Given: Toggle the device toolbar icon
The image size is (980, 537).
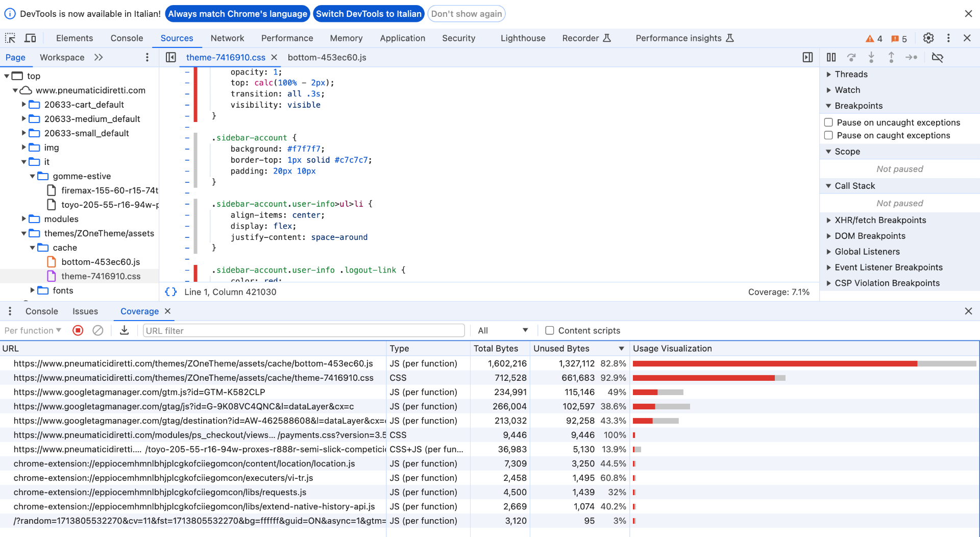Looking at the screenshot, I should tap(31, 38).
